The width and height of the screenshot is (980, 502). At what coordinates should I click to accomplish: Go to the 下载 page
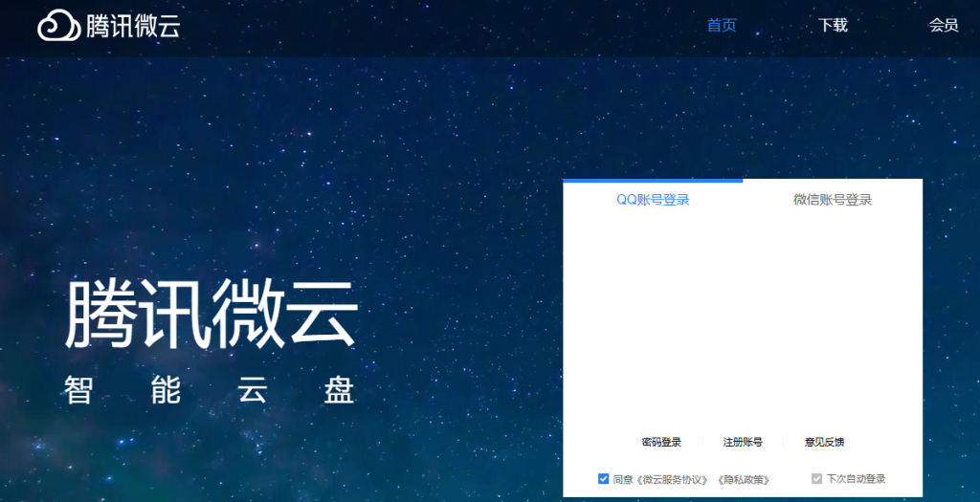point(834,25)
